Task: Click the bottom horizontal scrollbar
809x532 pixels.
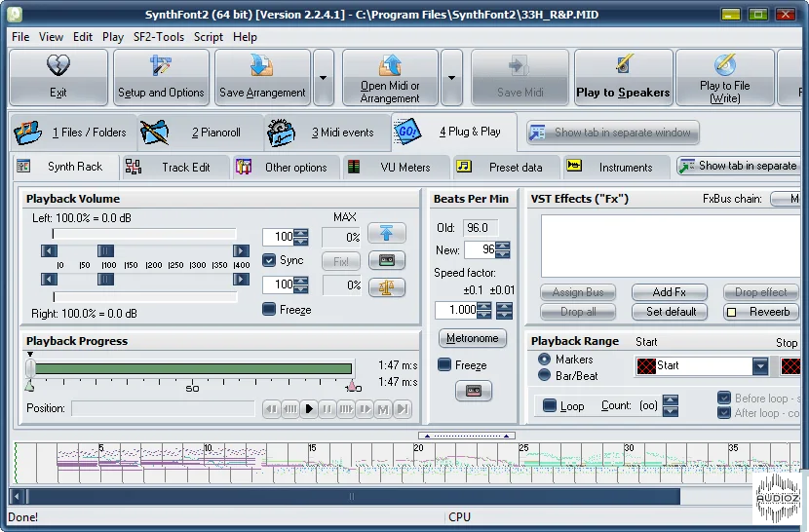Action: click(353, 496)
